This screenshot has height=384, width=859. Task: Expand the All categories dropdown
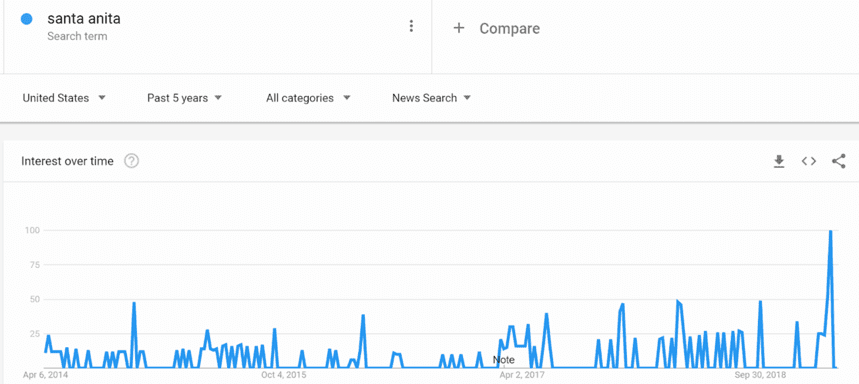click(308, 98)
